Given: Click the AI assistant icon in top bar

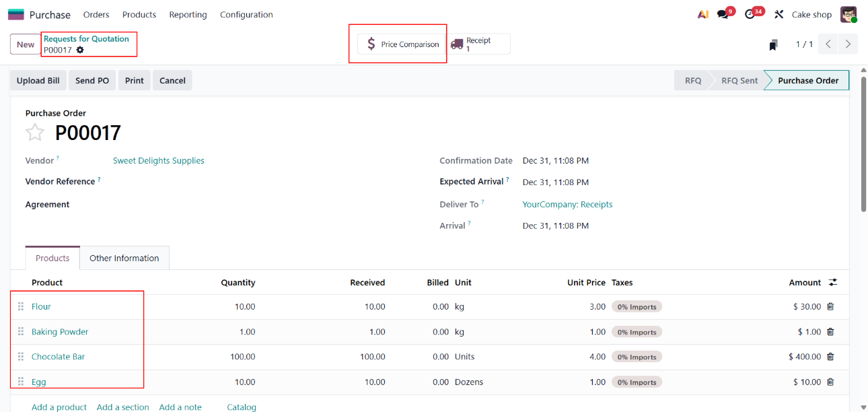Looking at the screenshot, I should pos(702,15).
